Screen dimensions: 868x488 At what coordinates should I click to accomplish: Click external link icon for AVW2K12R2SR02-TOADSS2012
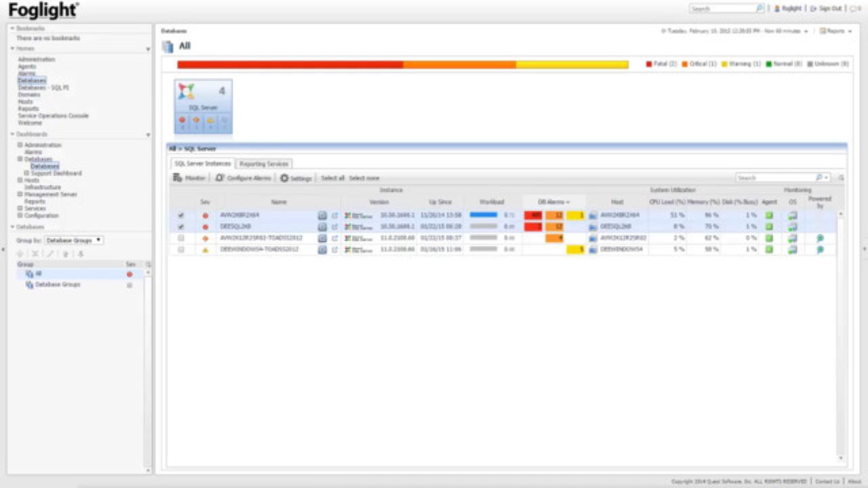click(334, 238)
